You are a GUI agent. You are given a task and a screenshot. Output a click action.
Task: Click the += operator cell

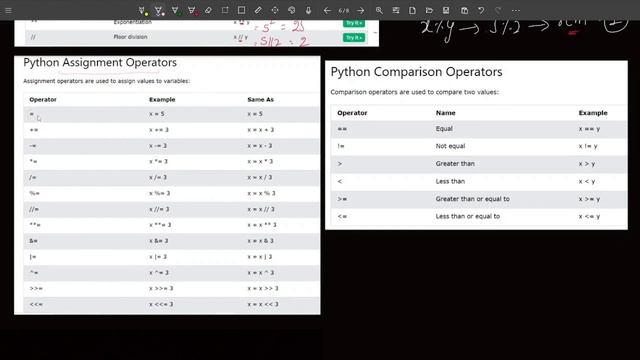click(x=34, y=130)
